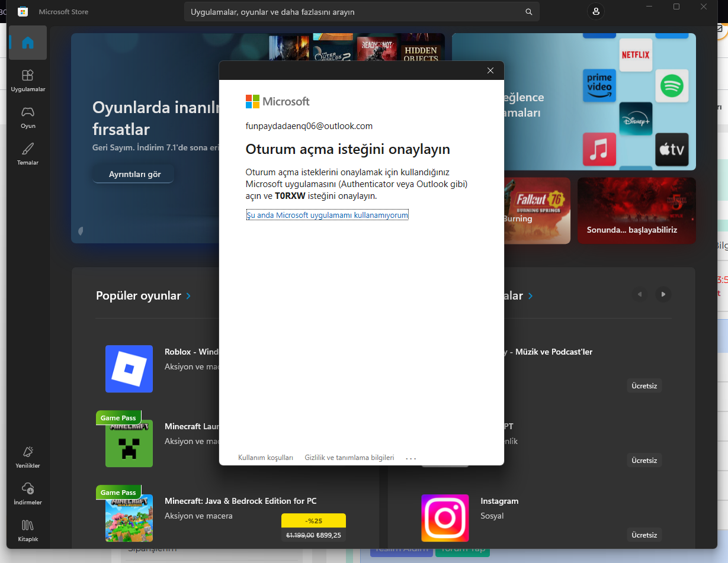The height and width of the screenshot is (563, 728).
Task: Open Uygulamalar section in sidebar
Action: (28, 81)
